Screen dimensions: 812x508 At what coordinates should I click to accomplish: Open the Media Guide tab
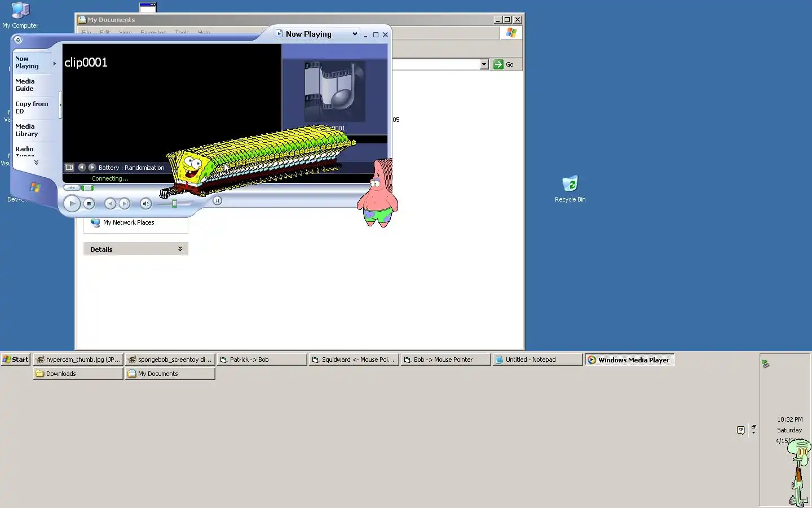32,85
